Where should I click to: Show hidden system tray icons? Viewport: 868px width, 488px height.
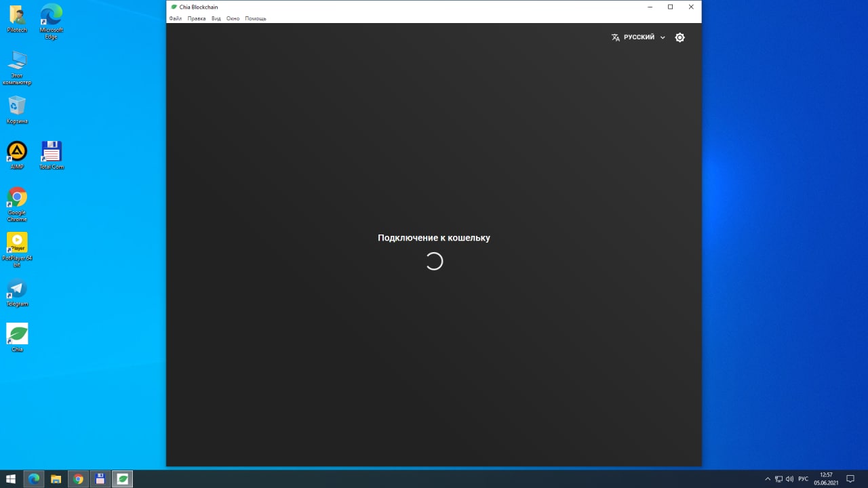[x=768, y=479]
